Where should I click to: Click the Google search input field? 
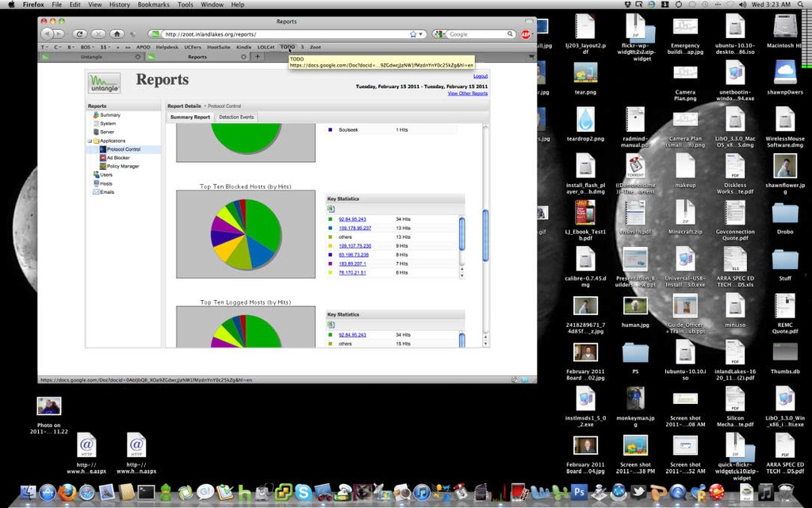point(478,34)
